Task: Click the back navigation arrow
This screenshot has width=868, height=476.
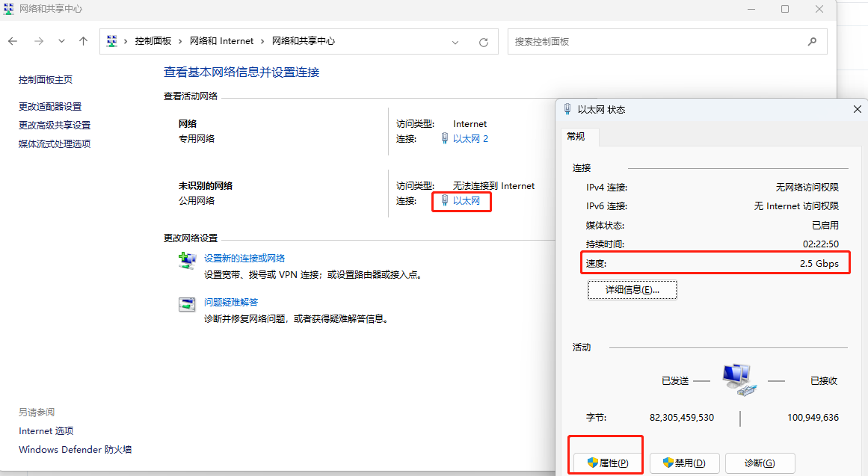Action: (13, 42)
